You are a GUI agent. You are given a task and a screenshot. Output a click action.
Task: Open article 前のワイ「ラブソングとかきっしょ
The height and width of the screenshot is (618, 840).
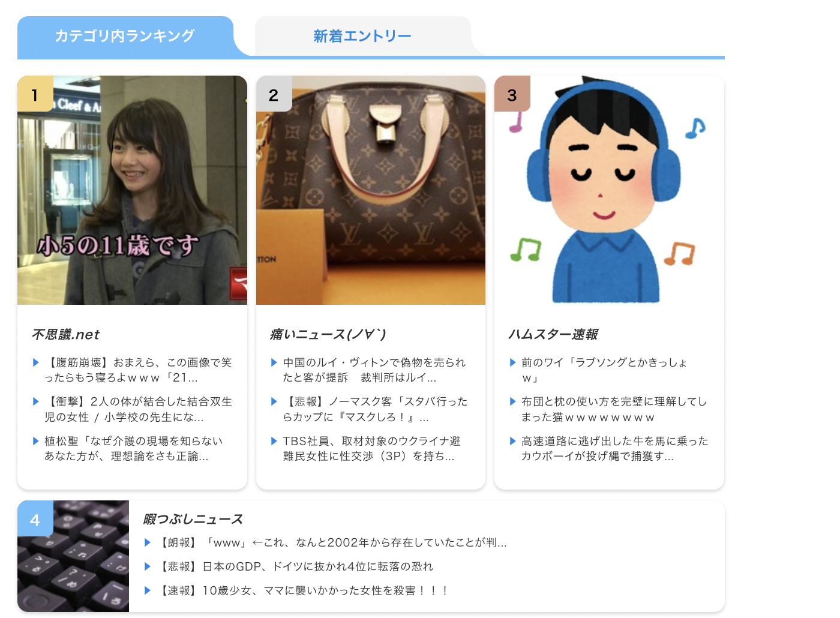pos(604,370)
